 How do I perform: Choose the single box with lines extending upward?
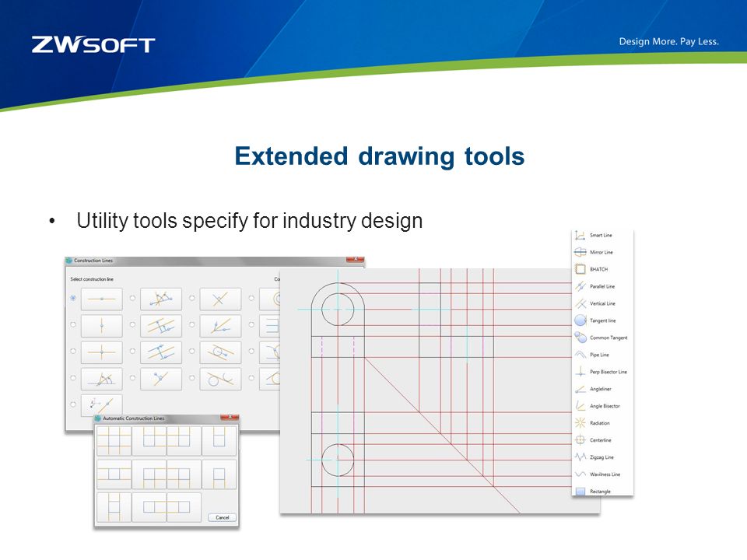point(219,441)
